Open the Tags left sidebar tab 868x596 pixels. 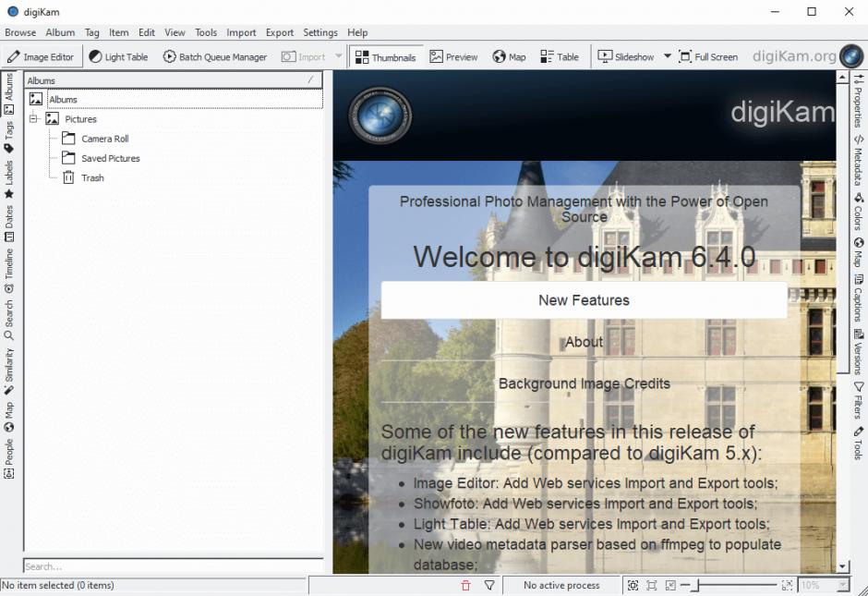click(x=9, y=137)
